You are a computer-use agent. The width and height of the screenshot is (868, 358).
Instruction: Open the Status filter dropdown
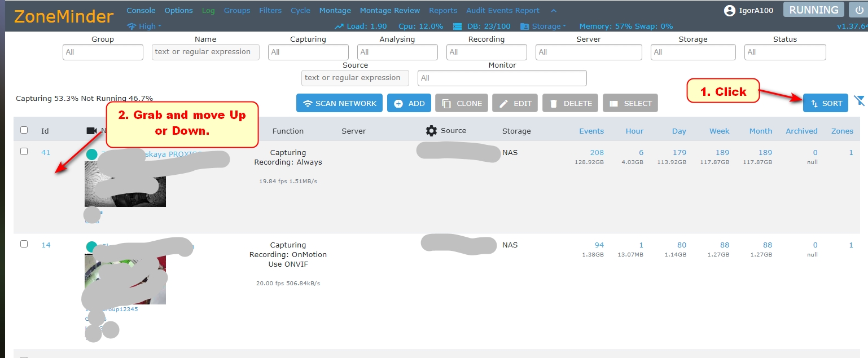[785, 52]
